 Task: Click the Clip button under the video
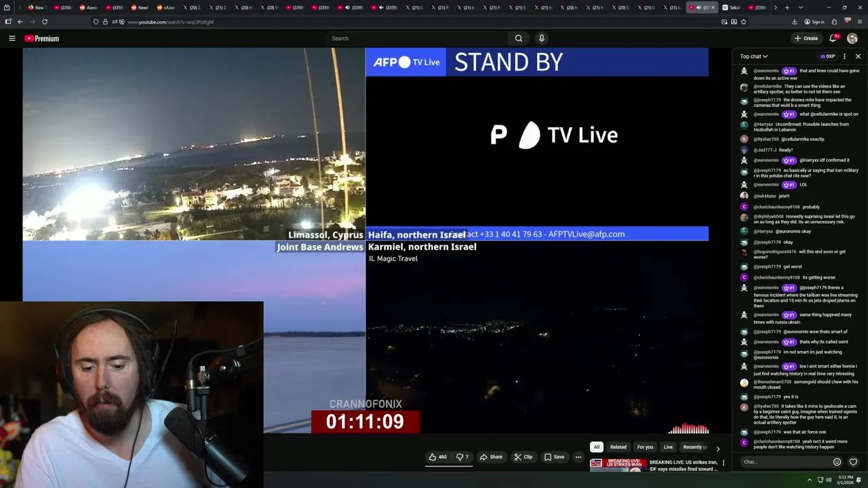523,457
